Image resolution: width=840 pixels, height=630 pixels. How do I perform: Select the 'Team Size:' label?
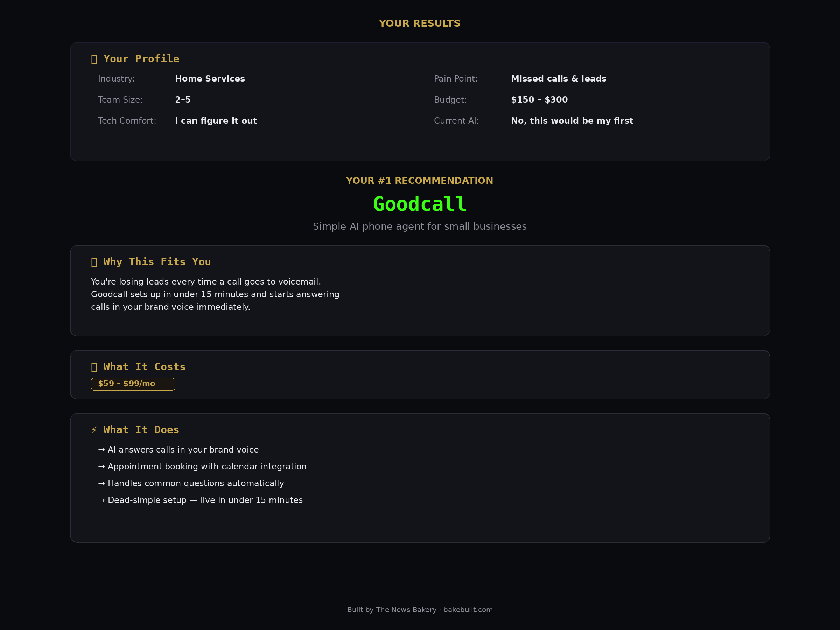click(120, 99)
